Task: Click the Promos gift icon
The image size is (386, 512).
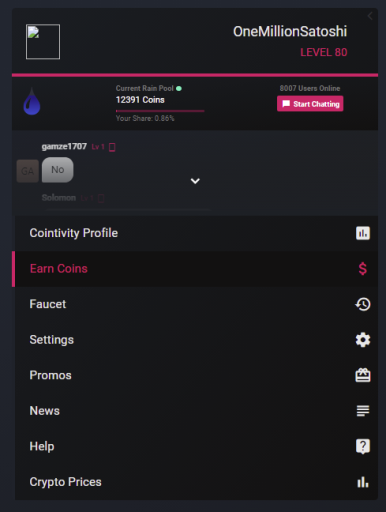Action: pyautogui.click(x=363, y=375)
